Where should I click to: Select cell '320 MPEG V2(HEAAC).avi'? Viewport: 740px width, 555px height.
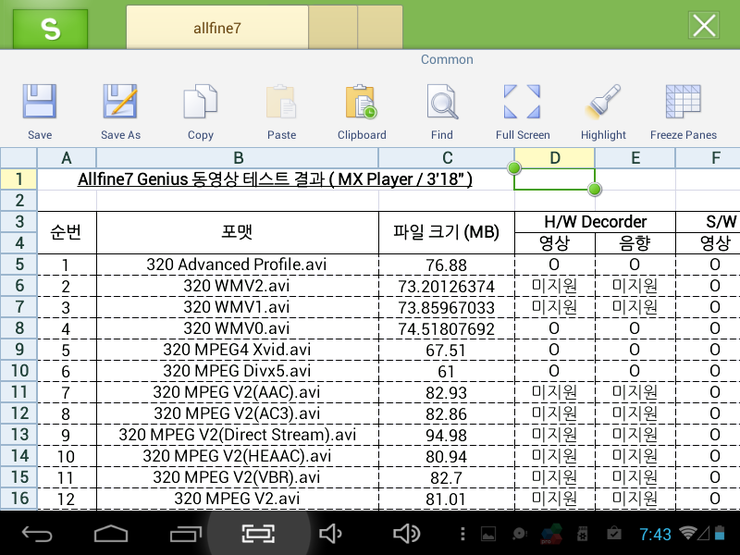click(x=237, y=456)
